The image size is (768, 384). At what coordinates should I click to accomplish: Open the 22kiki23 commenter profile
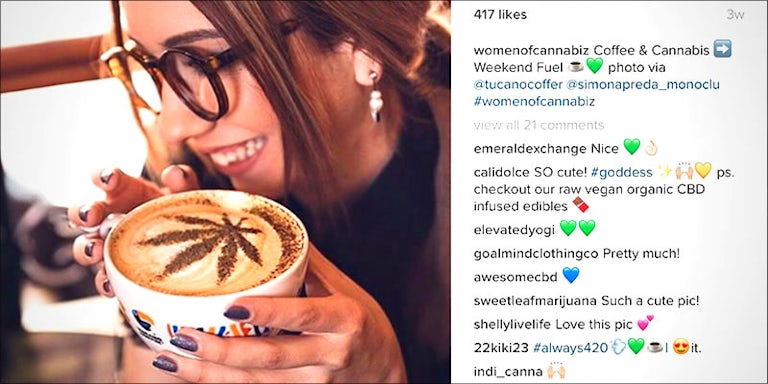(501, 348)
